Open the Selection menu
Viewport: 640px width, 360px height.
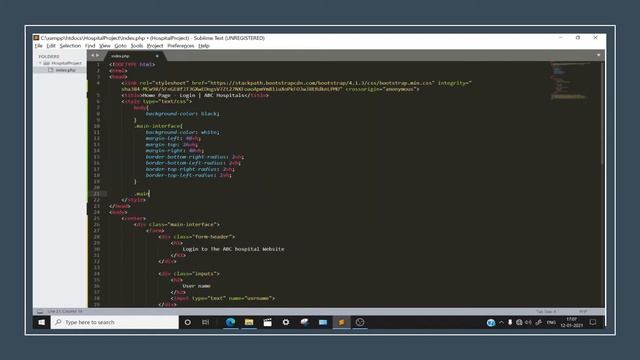tap(70, 46)
